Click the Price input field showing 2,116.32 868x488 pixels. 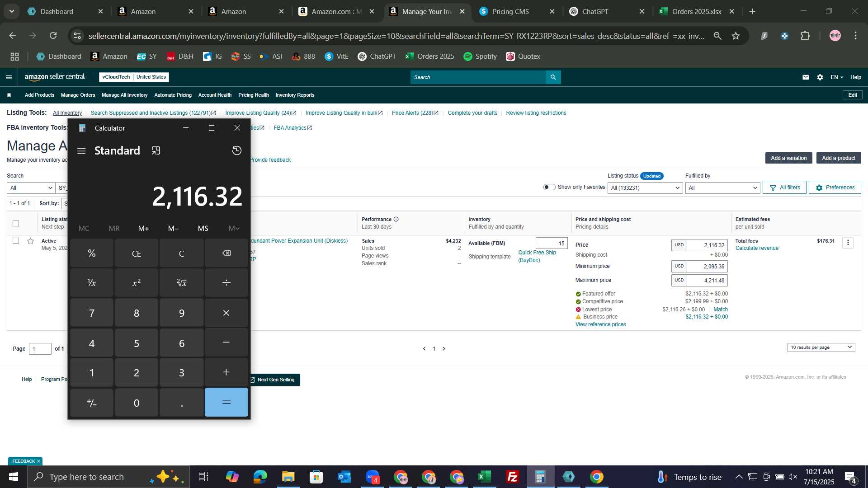707,245
